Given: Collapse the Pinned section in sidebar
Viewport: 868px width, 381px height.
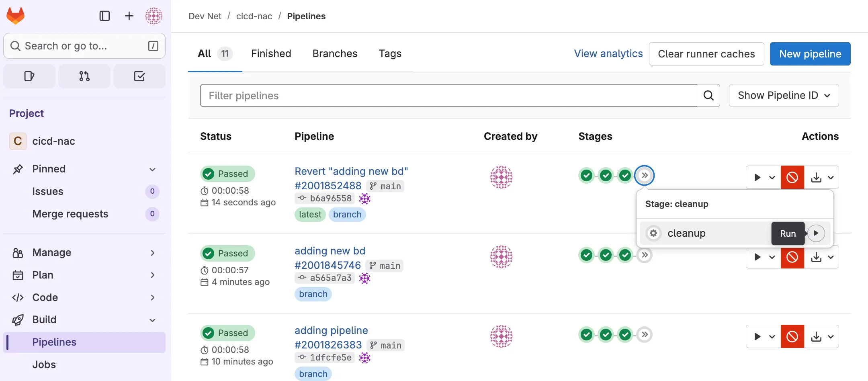Looking at the screenshot, I should point(152,169).
